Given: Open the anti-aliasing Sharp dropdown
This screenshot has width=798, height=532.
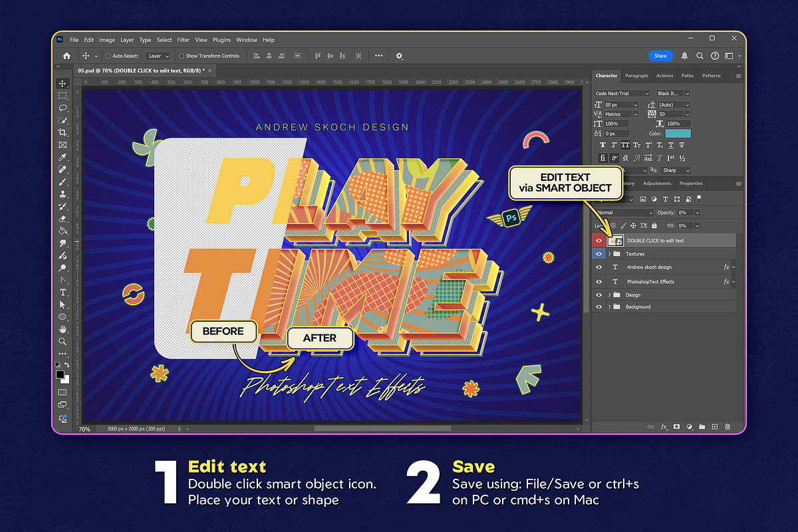Looking at the screenshot, I should [x=675, y=170].
